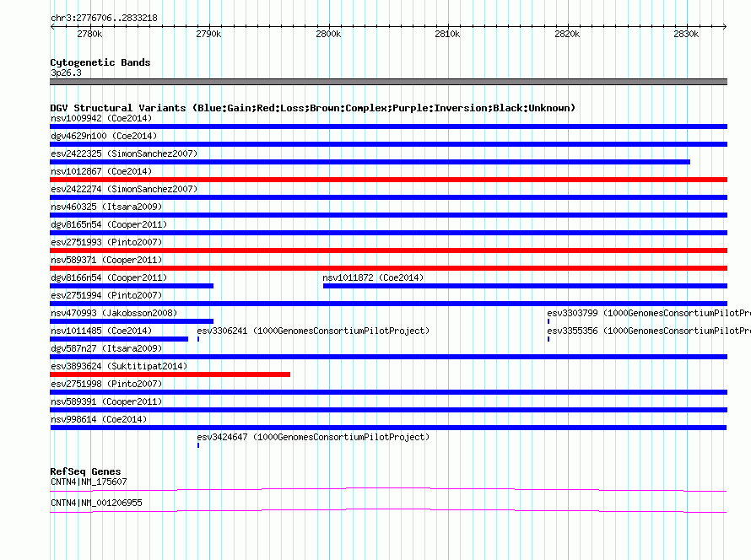Open the esv3893624 (Suktitipat2014) variant label
751x560 pixels.
[x=119, y=366]
